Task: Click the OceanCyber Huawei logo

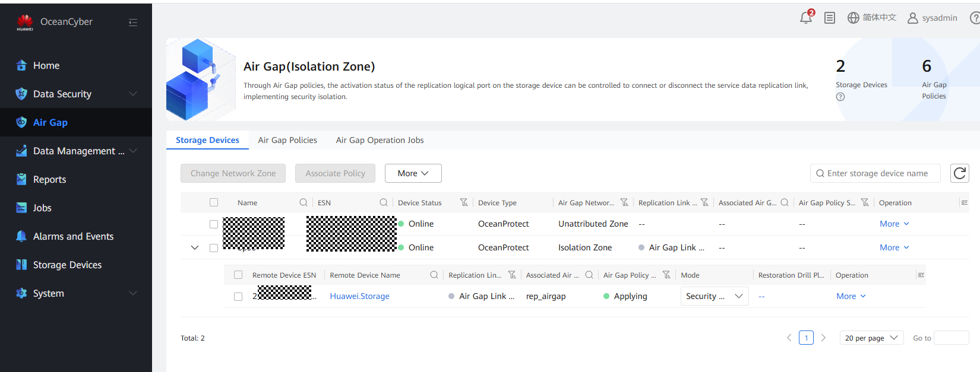Action: (x=25, y=23)
